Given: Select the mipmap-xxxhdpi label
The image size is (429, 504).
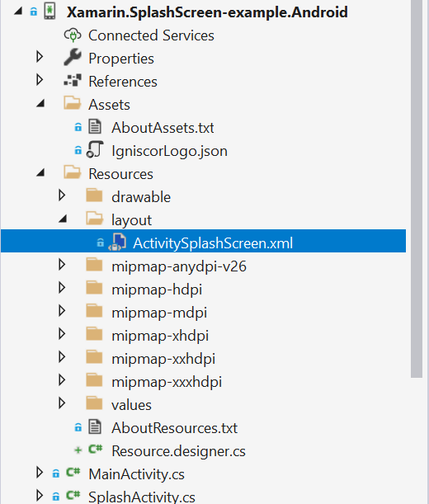Looking at the screenshot, I should (x=167, y=383).
